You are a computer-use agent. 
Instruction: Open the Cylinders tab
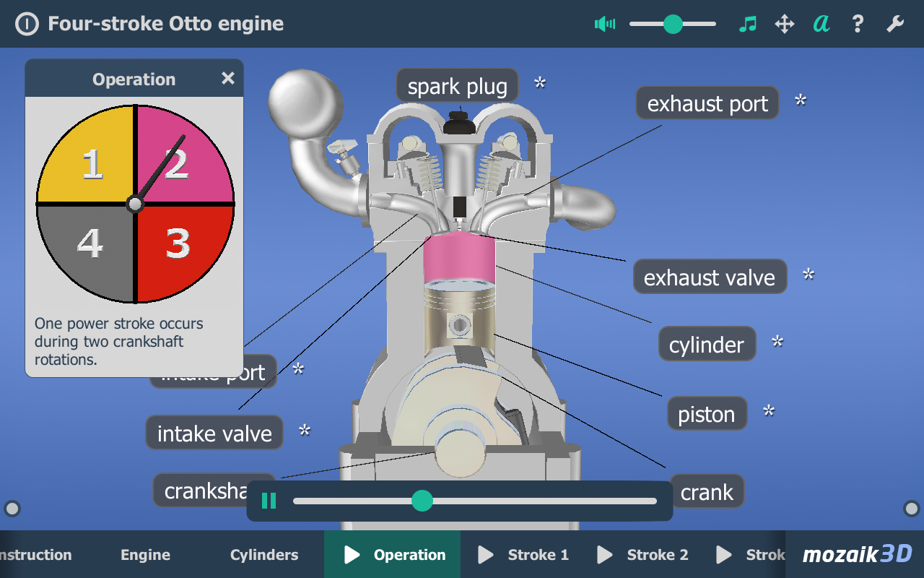(264, 554)
